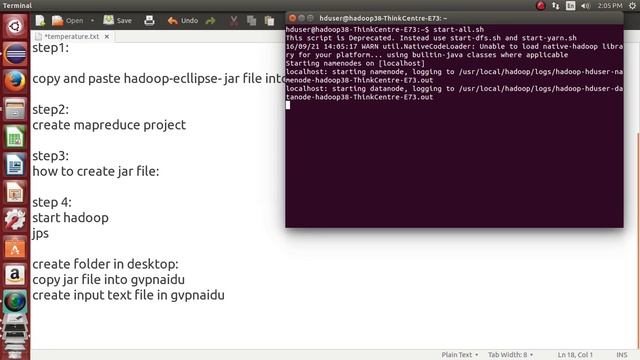Viewport: 640px width, 360px height.
Task: Open a file with the Open button
Action: [x=68, y=20]
